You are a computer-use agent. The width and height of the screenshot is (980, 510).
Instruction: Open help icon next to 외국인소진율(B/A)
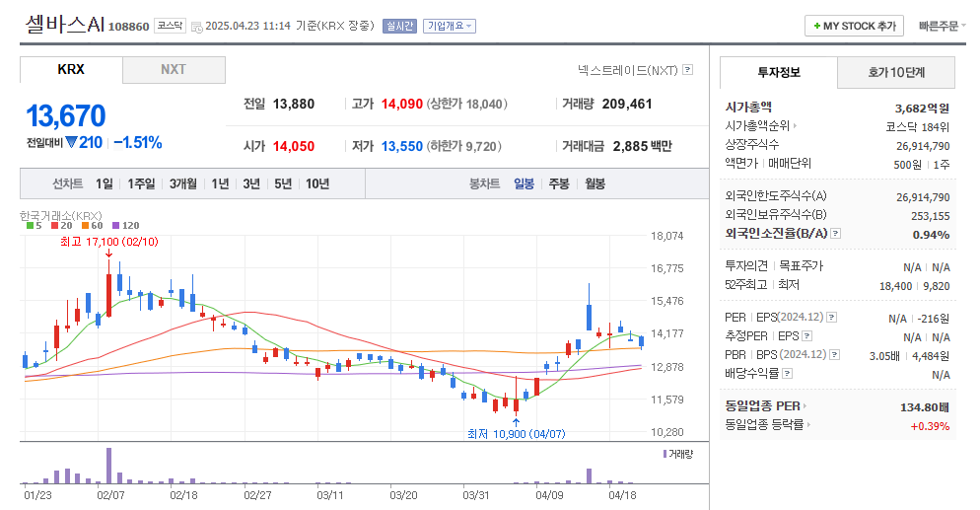(836, 233)
